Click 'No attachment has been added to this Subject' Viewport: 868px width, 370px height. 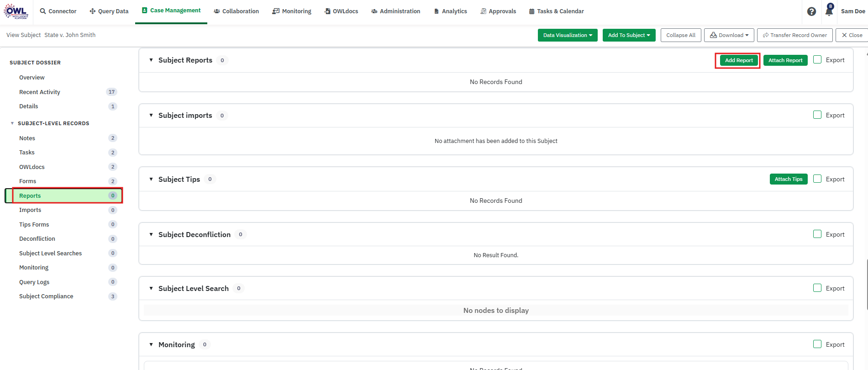pyautogui.click(x=496, y=141)
